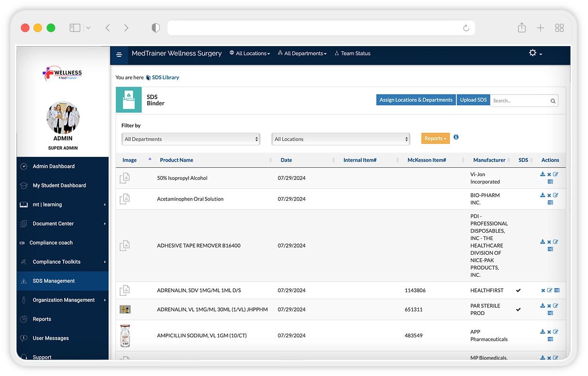Viewport: 588px width, 376px height.
Task: Toggle ascending sort on Product Name column
Action: (x=150, y=160)
